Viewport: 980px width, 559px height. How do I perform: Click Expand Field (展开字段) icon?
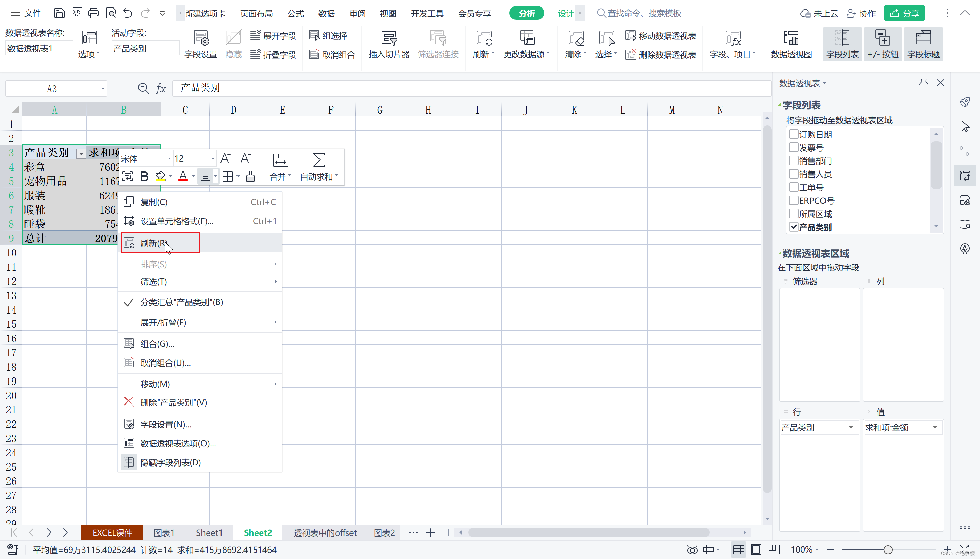point(273,36)
